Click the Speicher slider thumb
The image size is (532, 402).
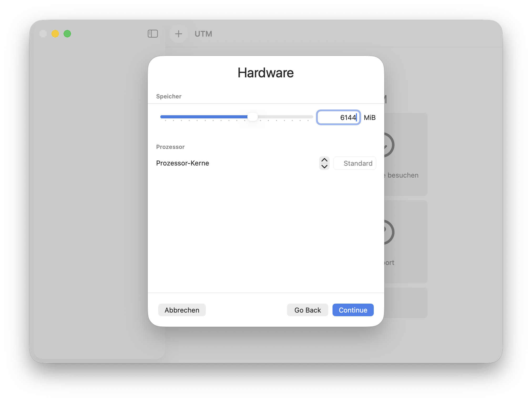(x=253, y=117)
